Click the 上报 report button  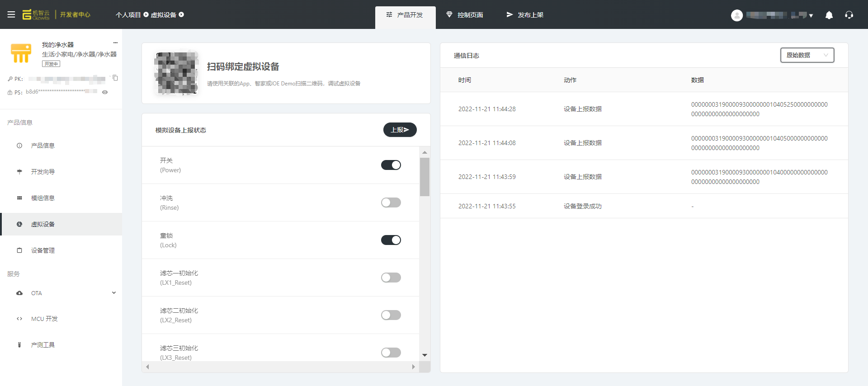click(x=400, y=130)
